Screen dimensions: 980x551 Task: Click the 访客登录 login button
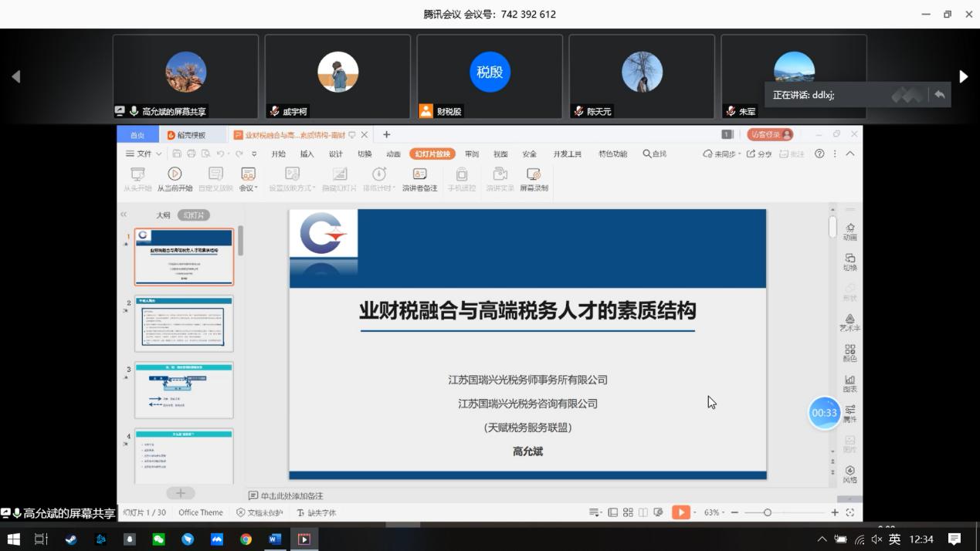(x=770, y=134)
